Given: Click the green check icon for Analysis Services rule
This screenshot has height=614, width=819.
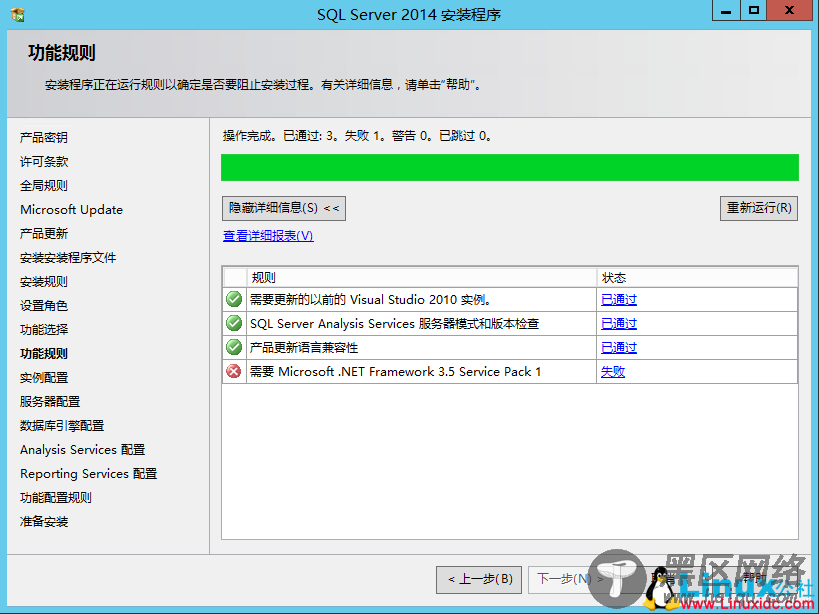Looking at the screenshot, I should click(x=233, y=323).
